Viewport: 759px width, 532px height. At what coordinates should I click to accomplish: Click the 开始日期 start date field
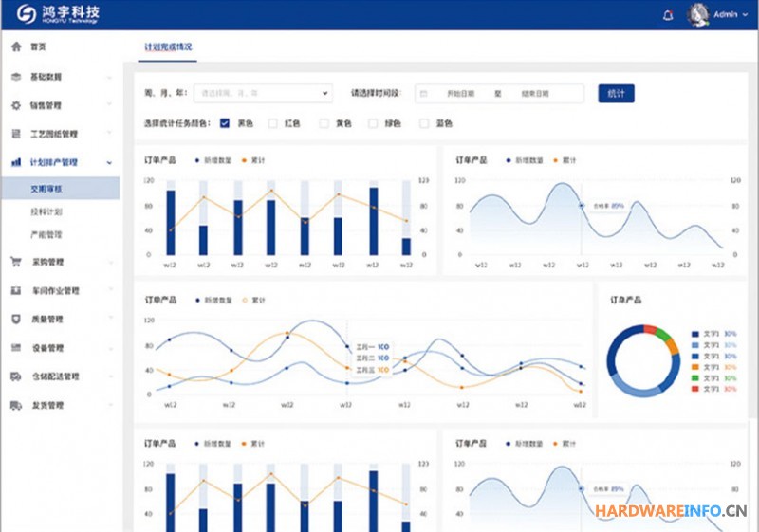click(x=460, y=93)
